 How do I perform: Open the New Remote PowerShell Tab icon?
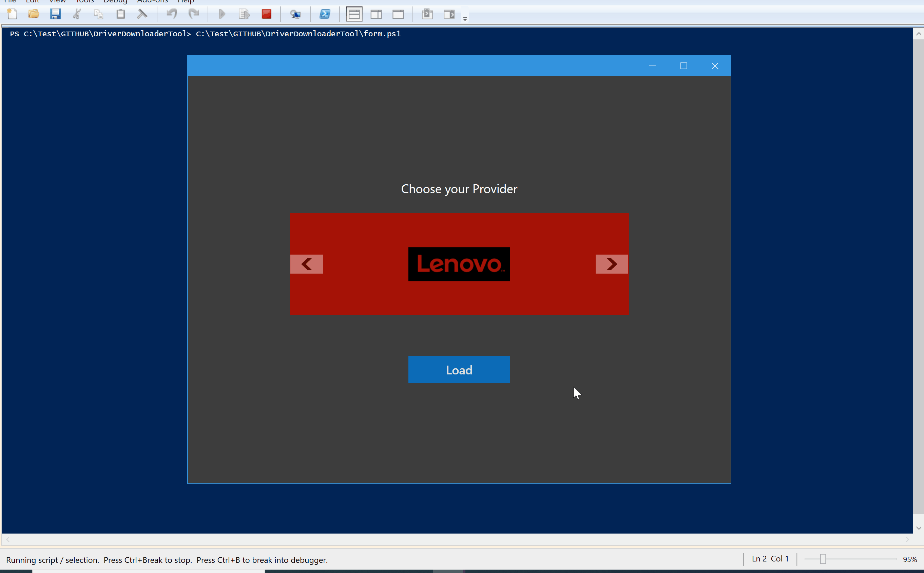[x=295, y=14]
